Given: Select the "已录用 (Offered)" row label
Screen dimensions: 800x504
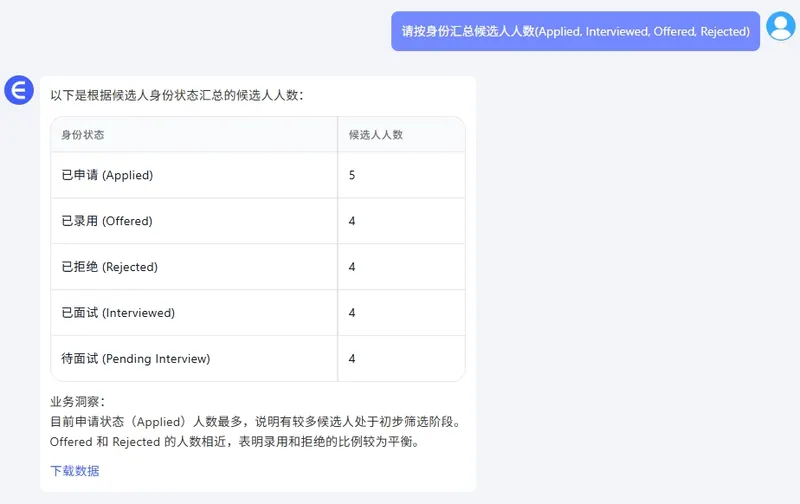Looking at the screenshot, I should coord(107,221).
